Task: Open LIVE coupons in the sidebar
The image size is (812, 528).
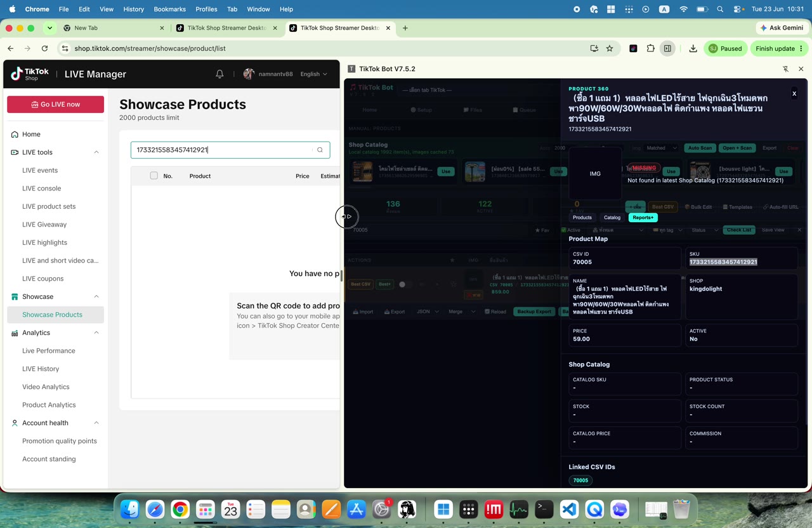Action: tap(43, 279)
